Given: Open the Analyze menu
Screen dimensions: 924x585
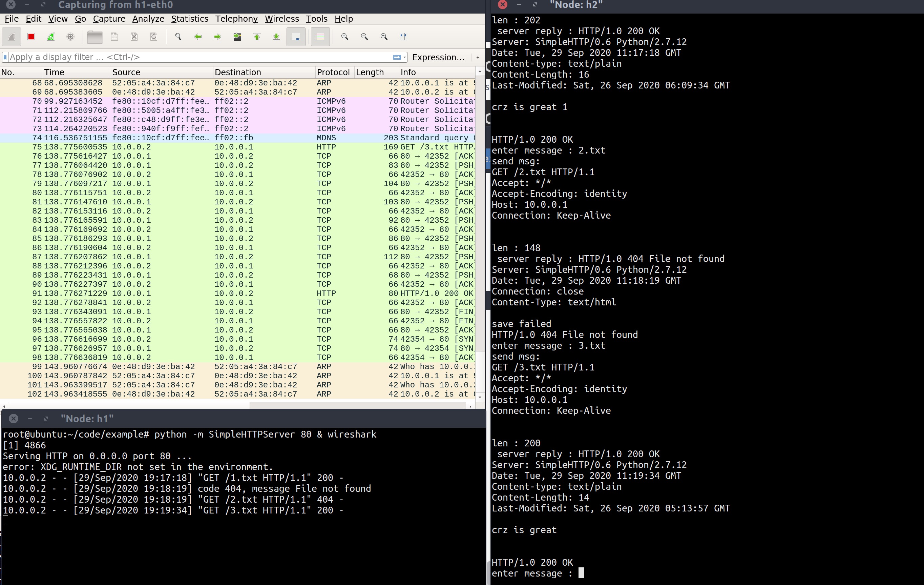Looking at the screenshot, I should [148, 19].
